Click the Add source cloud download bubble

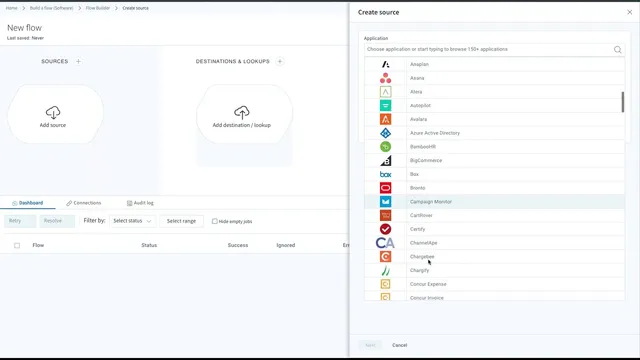coord(55,114)
